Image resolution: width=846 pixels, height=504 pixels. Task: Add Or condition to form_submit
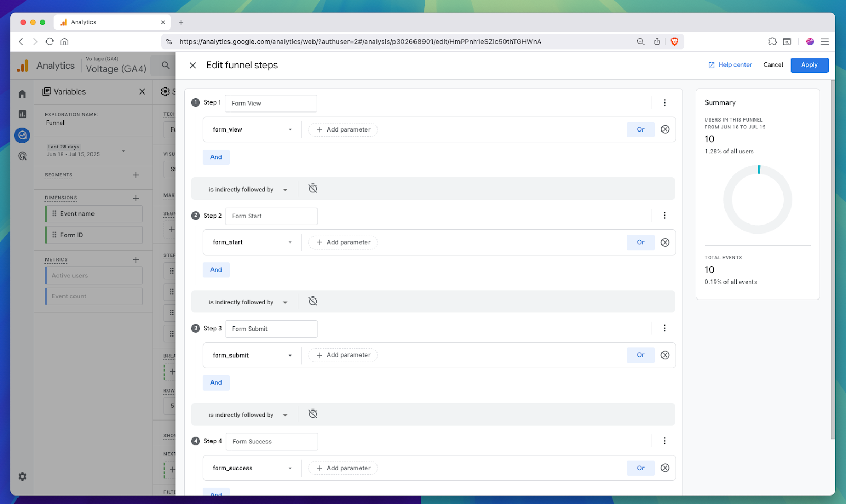[640, 355]
